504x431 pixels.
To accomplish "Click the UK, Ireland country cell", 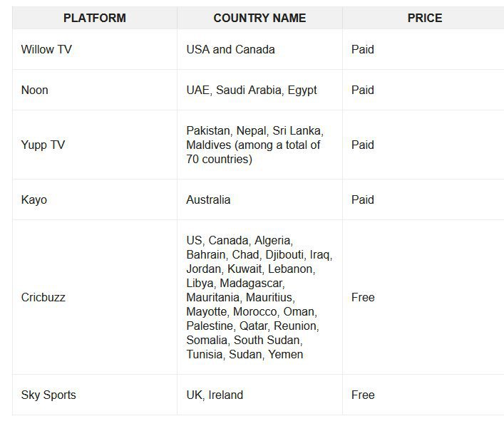I will (x=259, y=395).
